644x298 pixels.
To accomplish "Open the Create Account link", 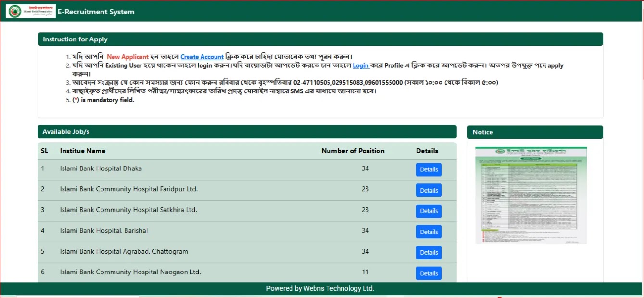I will (x=202, y=57).
